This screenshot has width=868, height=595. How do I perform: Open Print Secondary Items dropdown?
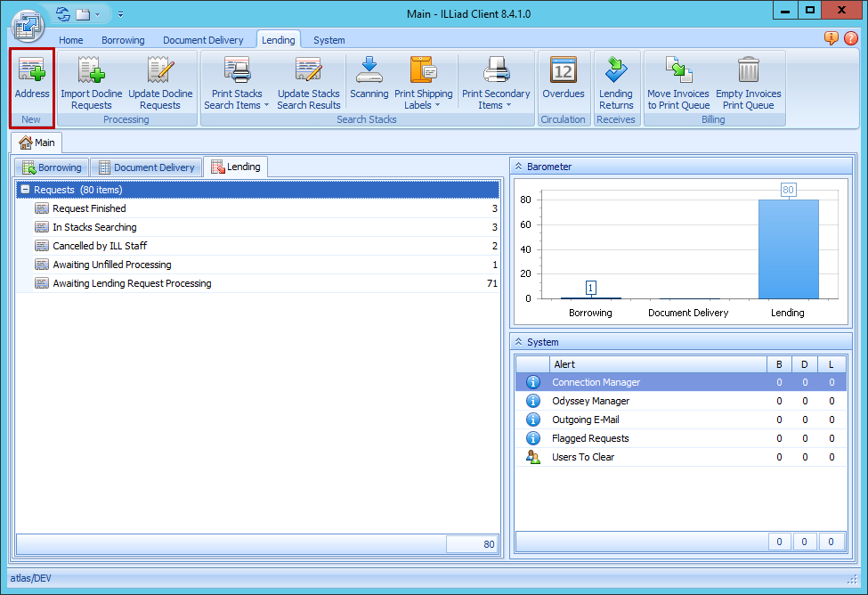[x=496, y=105]
